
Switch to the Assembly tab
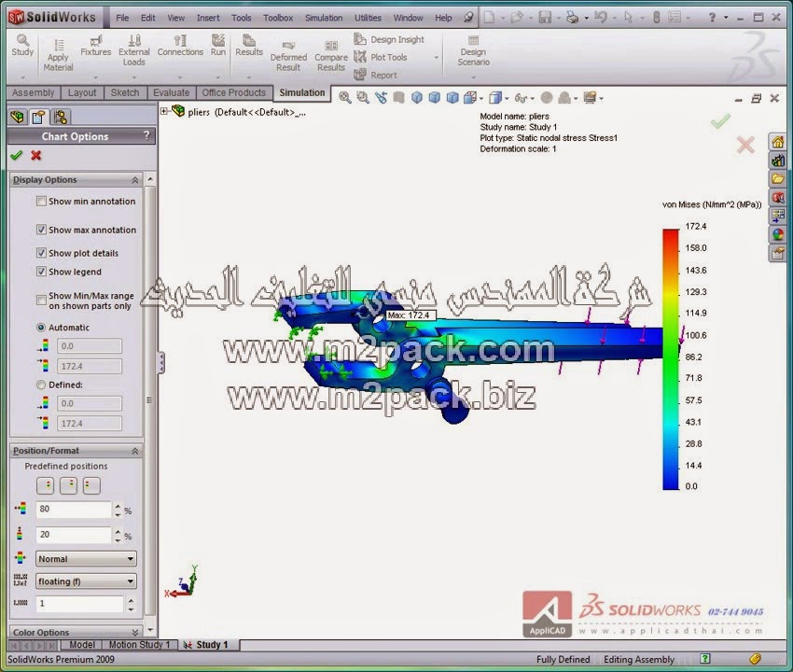(x=33, y=92)
